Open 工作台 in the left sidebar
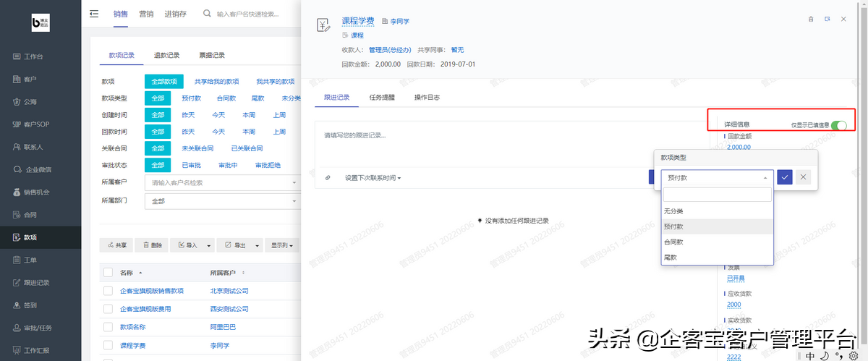868x361 pixels. 41,56
